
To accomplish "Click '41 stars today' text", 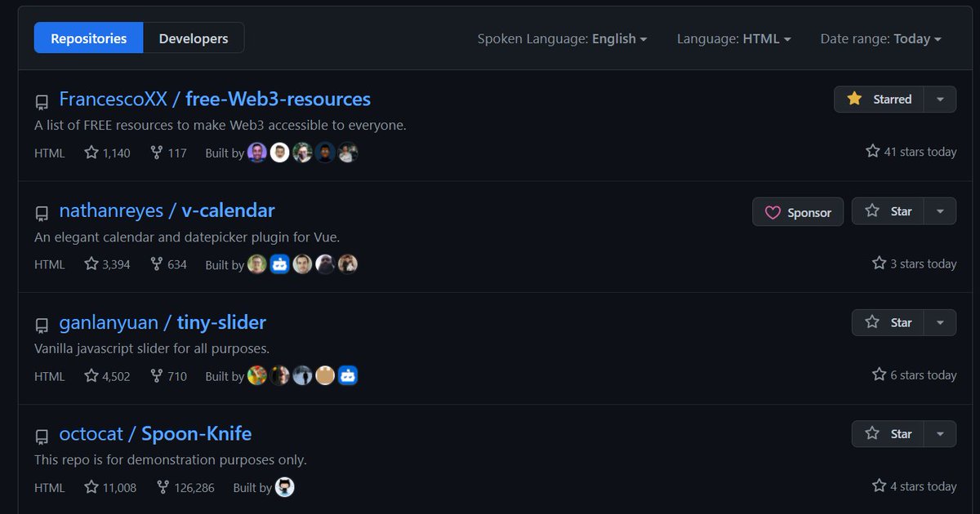I will (920, 152).
